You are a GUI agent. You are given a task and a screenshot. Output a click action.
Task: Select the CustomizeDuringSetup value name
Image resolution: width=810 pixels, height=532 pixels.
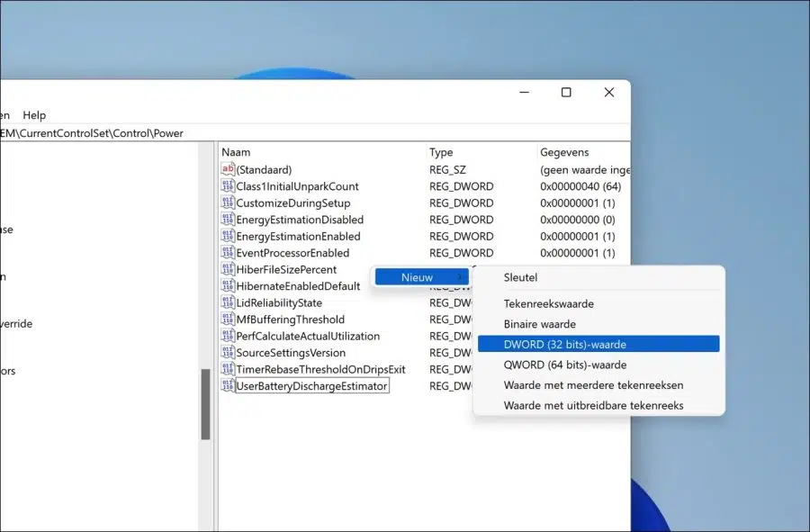[292, 203]
